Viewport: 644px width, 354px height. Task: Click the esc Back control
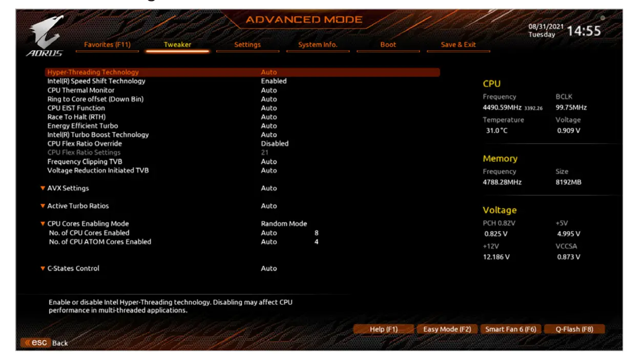coord(42,342)
